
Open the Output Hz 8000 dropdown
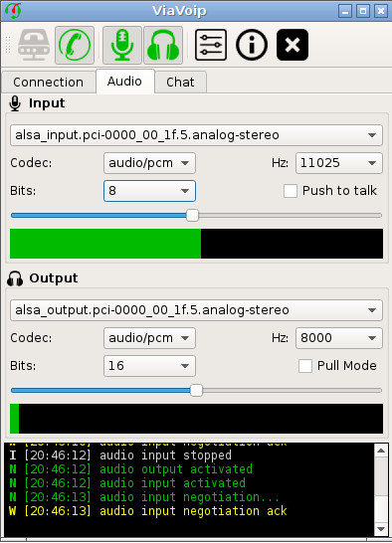click(339, 338)
